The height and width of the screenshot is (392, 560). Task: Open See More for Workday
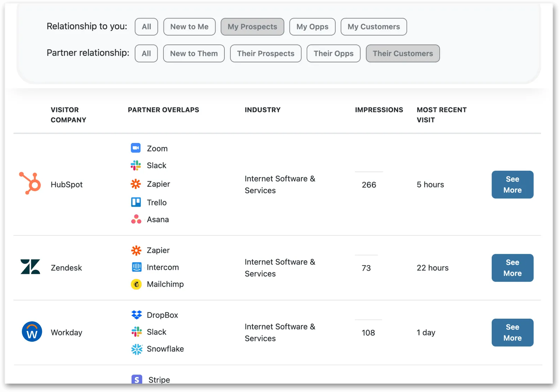pos(512,333)
